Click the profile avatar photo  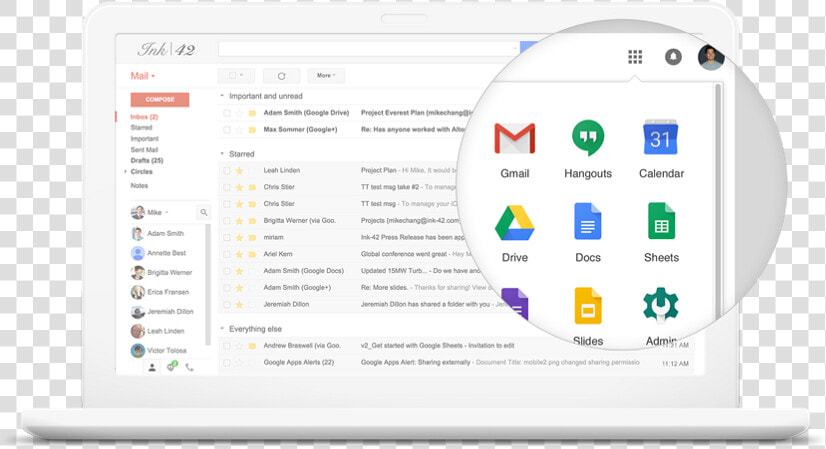tap(711, 57)
